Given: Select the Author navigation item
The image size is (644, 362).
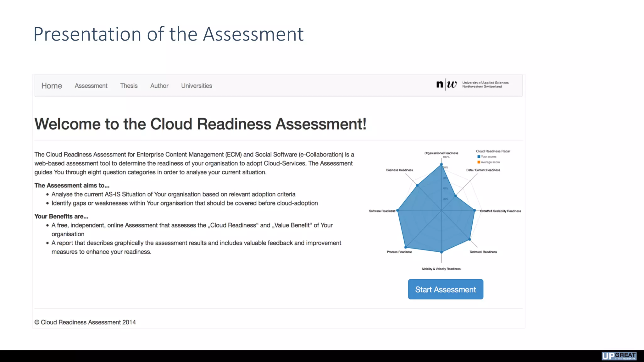Looking at the screenshot, I should pos(159,86).
